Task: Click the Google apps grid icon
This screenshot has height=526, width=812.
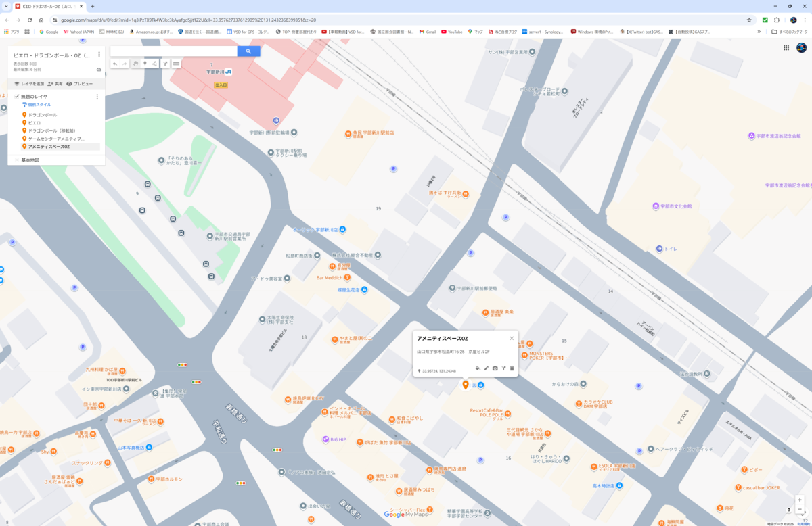Action: pyautogui.click(x=786, y=48)
